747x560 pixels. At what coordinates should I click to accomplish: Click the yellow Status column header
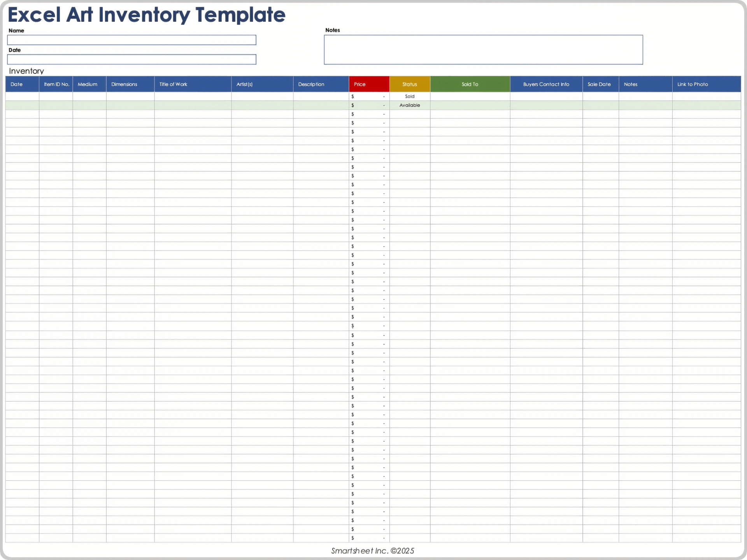pyautogui.click(x=409, y=84)
